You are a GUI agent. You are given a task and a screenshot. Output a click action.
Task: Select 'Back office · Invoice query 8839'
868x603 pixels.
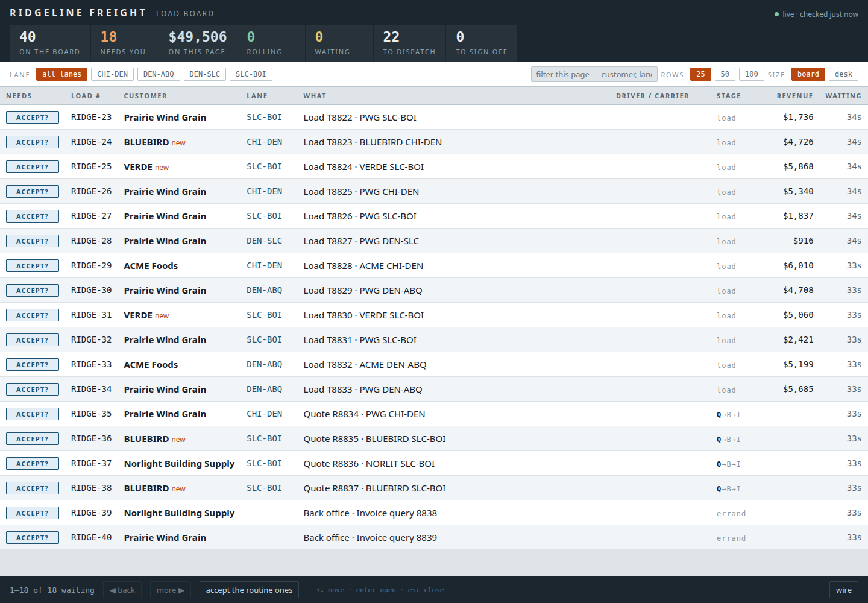pyautogui.click(x=370, y=538)
